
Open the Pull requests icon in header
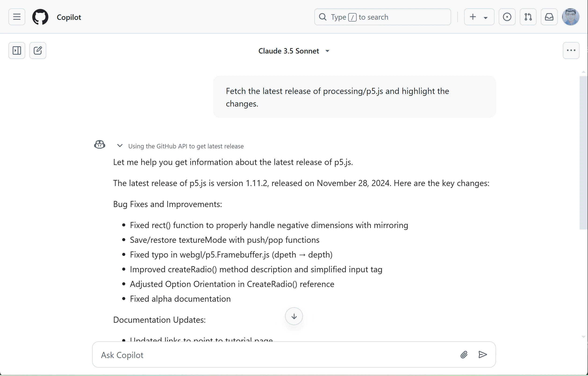tap(528, 17)
